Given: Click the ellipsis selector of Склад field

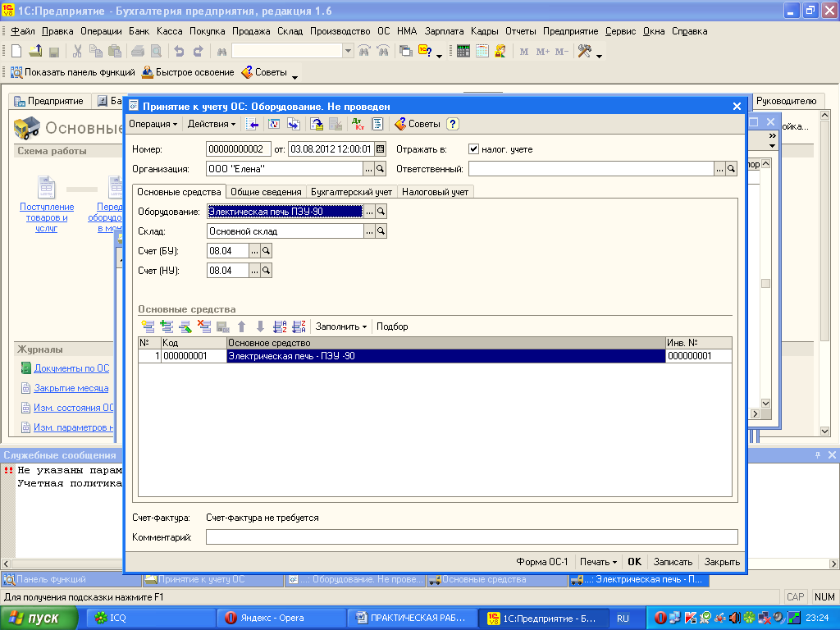Looking at the screenshot, I should pos(370,231).
